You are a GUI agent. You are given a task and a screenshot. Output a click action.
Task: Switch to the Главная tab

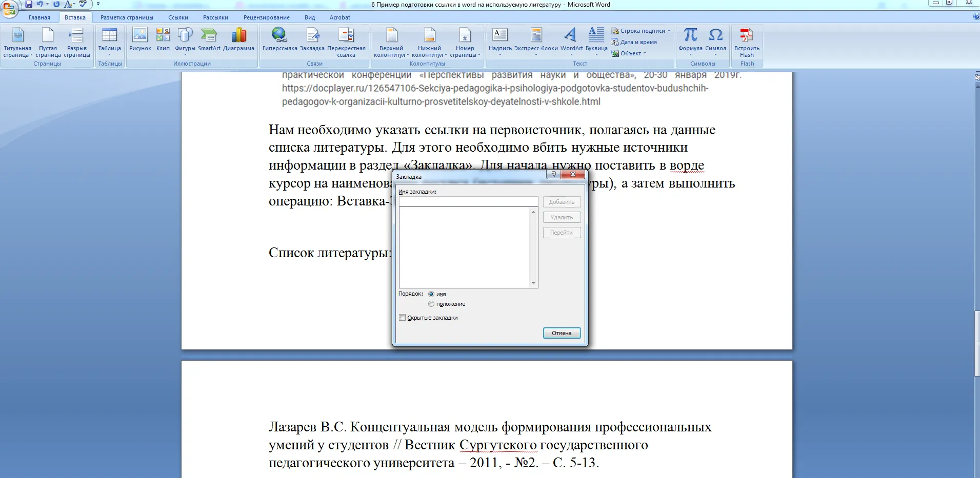[x=39, y=17]
